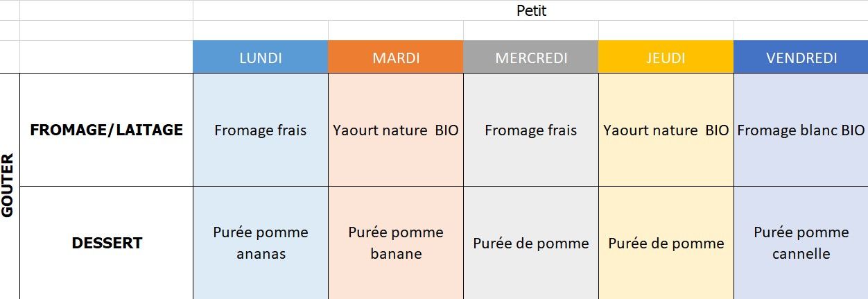Select the gray MERCREDI column header
Screen dimensions: 868x299
tap(530, 58)
